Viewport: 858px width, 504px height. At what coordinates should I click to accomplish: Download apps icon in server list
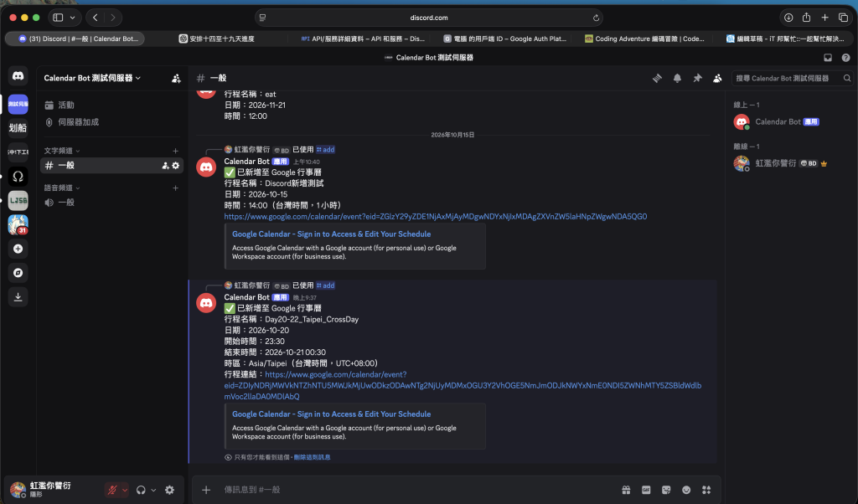18,297
